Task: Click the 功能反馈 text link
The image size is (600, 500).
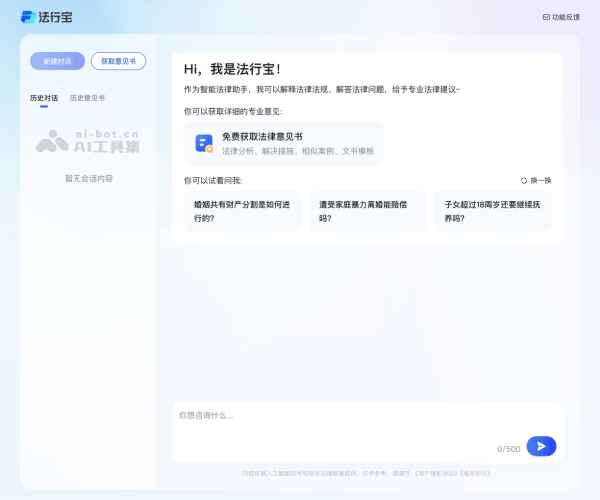Action: [566, 17]
